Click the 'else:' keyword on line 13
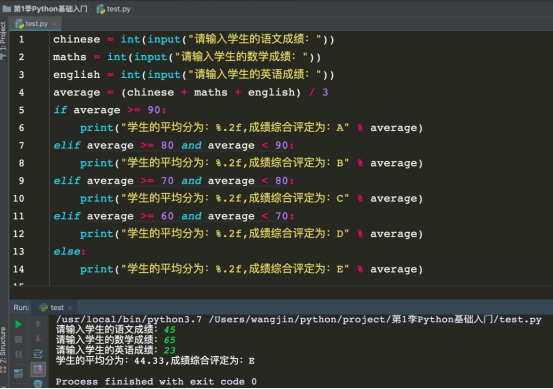 tap(69, 251)
